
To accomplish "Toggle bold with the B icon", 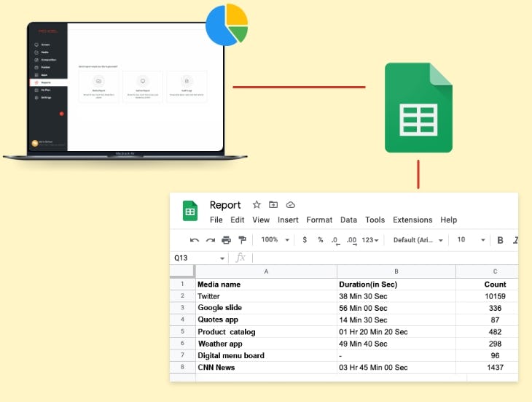I will 500,240.
